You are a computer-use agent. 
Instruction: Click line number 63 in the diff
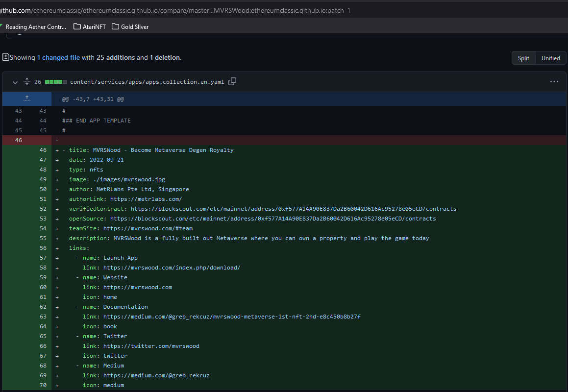click(x=43, y=316)
